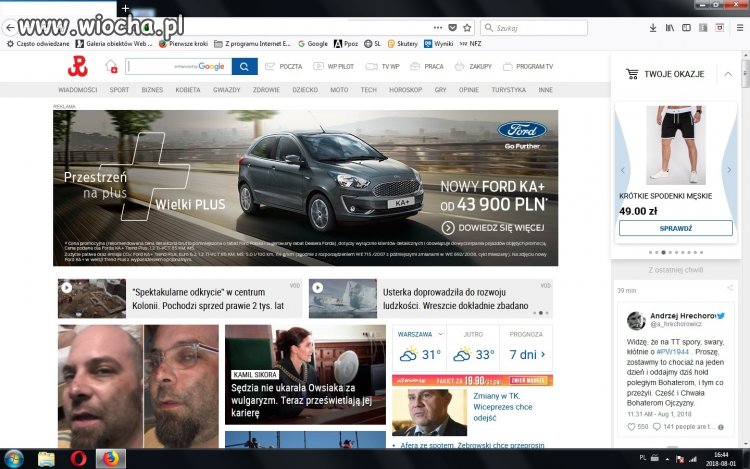Open the Google bookmark
The height and width of the screenshot is (469, 750).
313,44
